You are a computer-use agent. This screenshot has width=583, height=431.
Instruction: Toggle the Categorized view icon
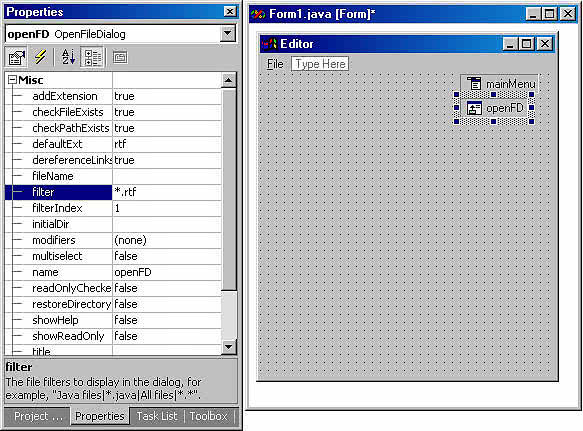pos(92,57)
